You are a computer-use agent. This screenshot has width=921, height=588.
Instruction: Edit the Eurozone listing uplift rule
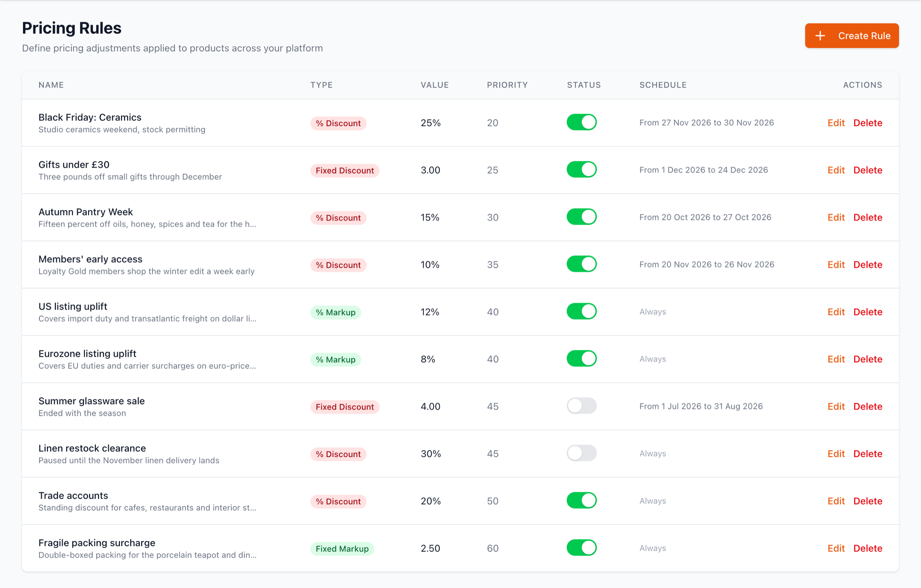coord(836,359)
